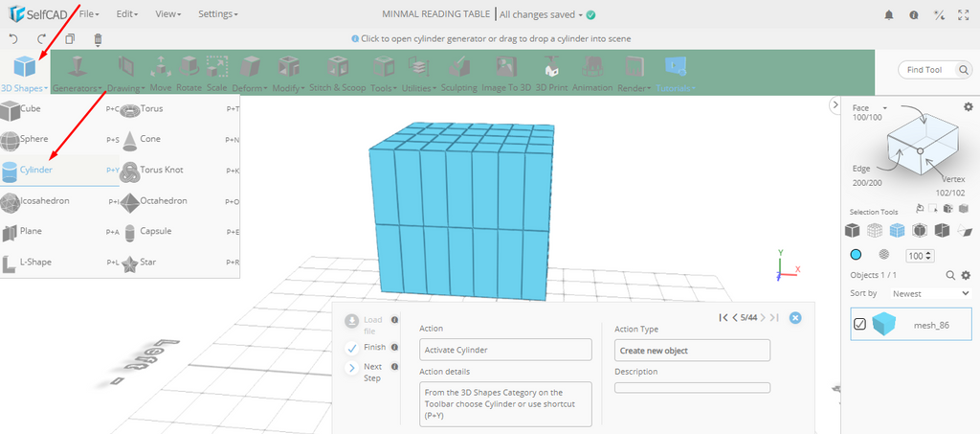Choose the Torus Knot shape

(161, 170)
